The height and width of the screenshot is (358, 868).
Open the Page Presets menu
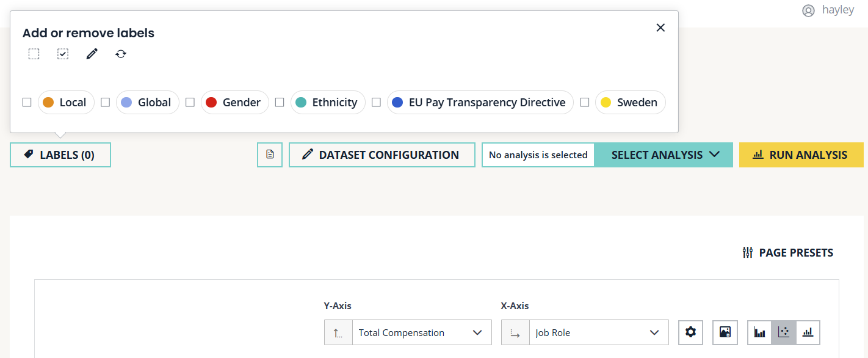(787, 252)
